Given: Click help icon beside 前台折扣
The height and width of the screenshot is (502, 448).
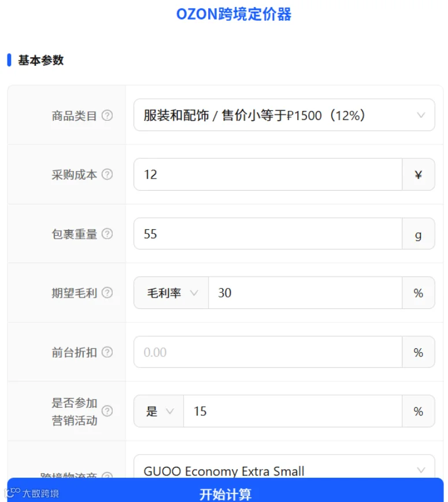Looking at the screenshot, I should point(107,352).
